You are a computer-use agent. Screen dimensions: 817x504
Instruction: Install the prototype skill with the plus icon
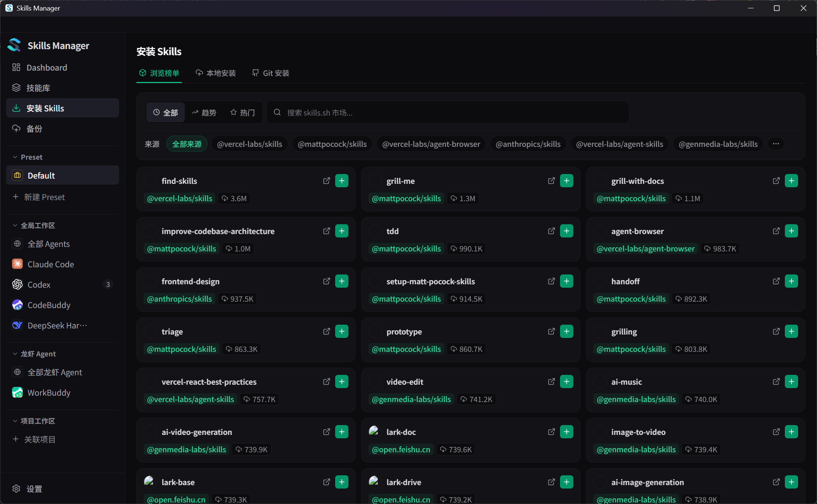(566, 331)
